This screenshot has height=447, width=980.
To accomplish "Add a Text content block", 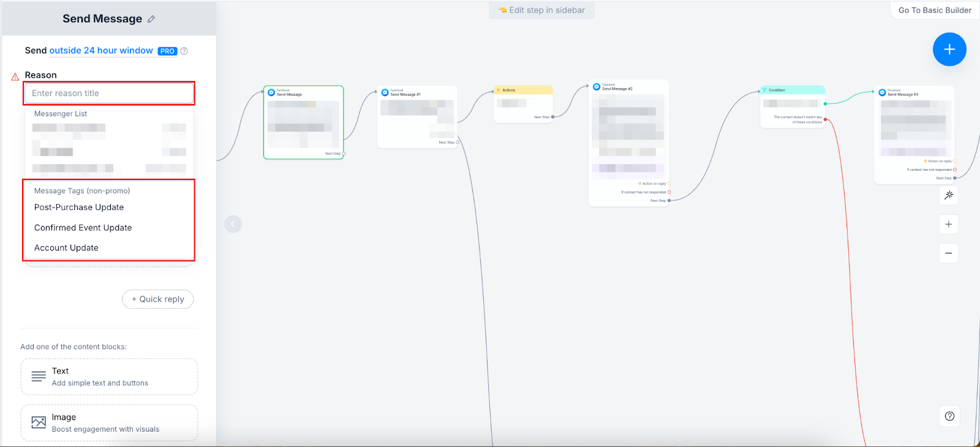I will (x=109, y=377).
